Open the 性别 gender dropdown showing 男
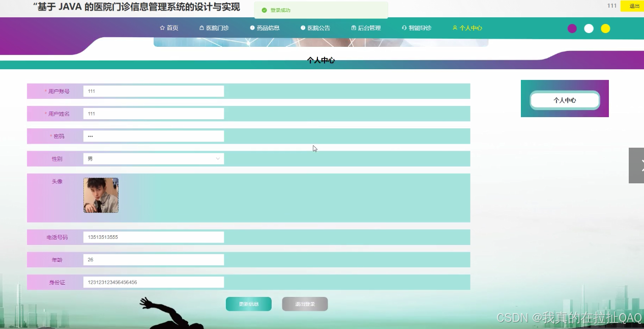 coord(153,158)
